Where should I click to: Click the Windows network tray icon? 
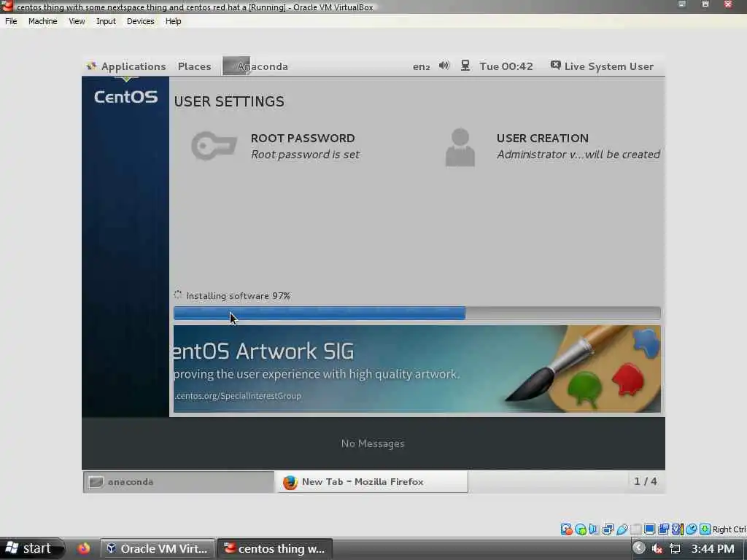[x=675, y=549]
